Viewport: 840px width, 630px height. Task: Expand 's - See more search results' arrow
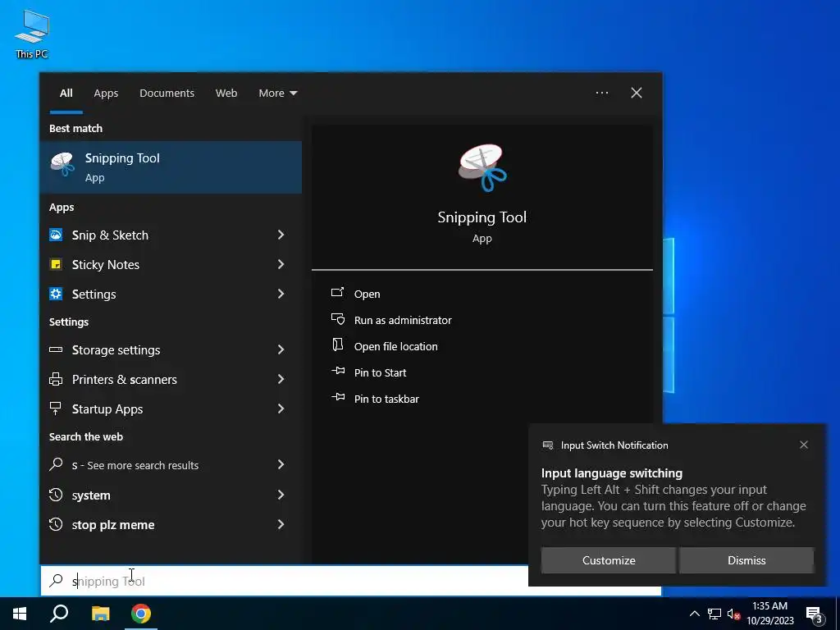click(281, 464)
